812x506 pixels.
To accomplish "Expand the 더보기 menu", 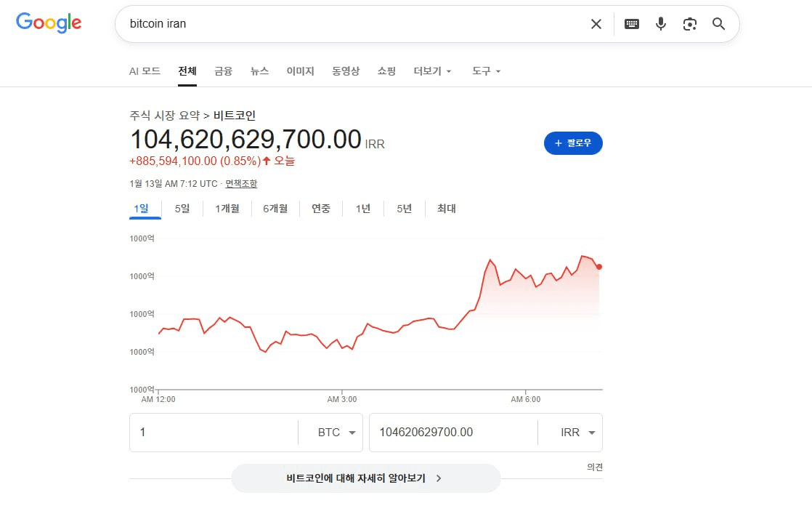I will click(433, 71).
